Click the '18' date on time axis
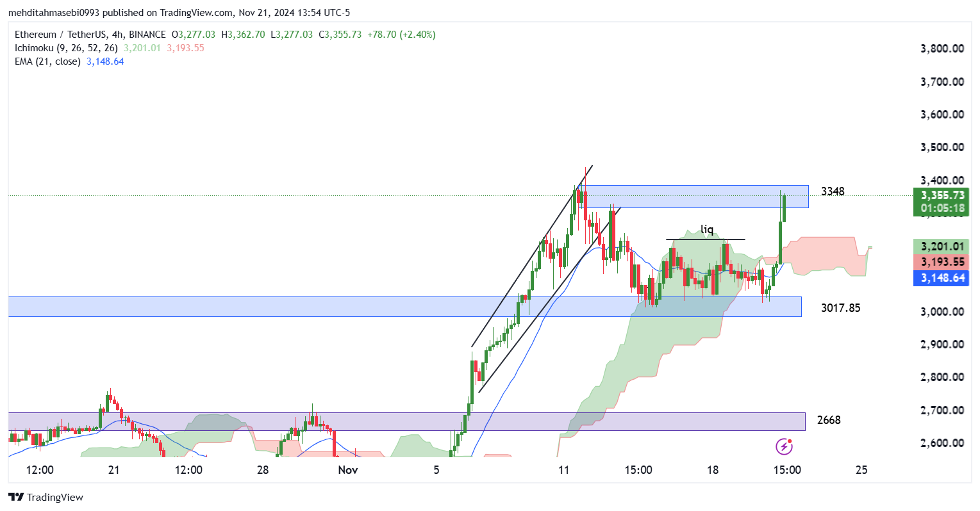The image size is (980, 511). (x=713, y=470)
